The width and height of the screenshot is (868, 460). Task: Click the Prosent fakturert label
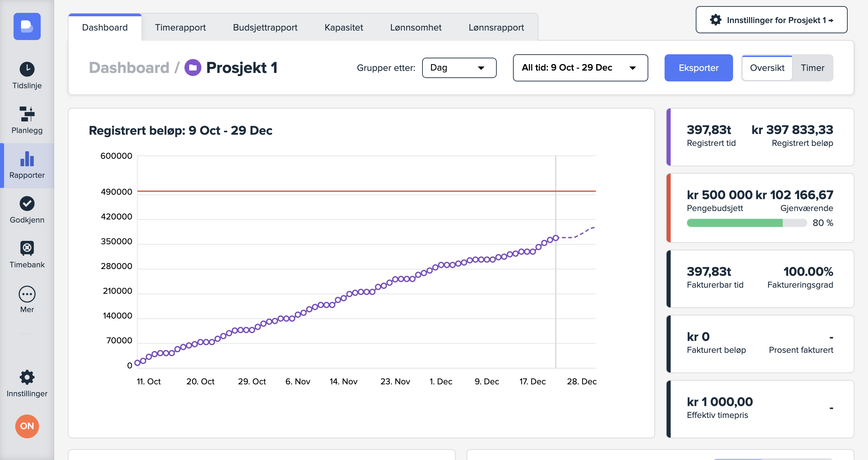point(801,350)
